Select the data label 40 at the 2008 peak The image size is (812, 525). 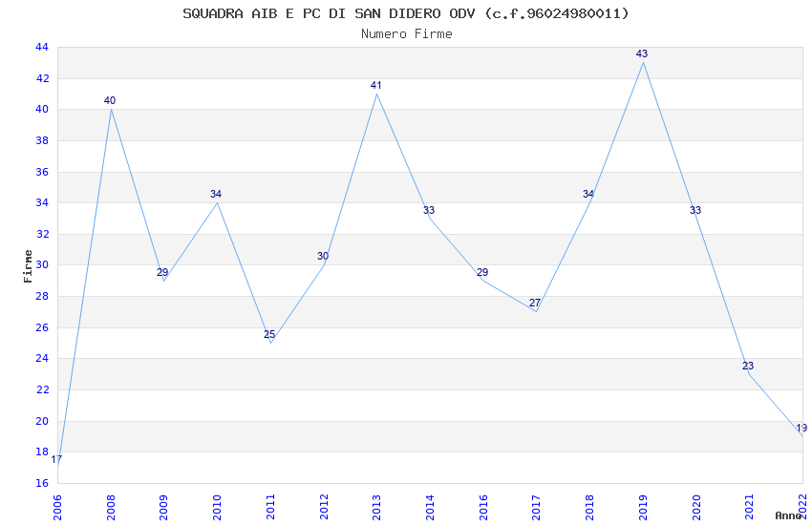tap(110, 100)
